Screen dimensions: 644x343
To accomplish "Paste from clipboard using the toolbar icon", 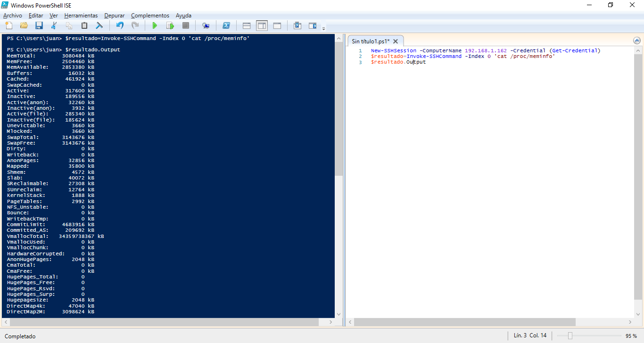I will (x=84, y=25).
